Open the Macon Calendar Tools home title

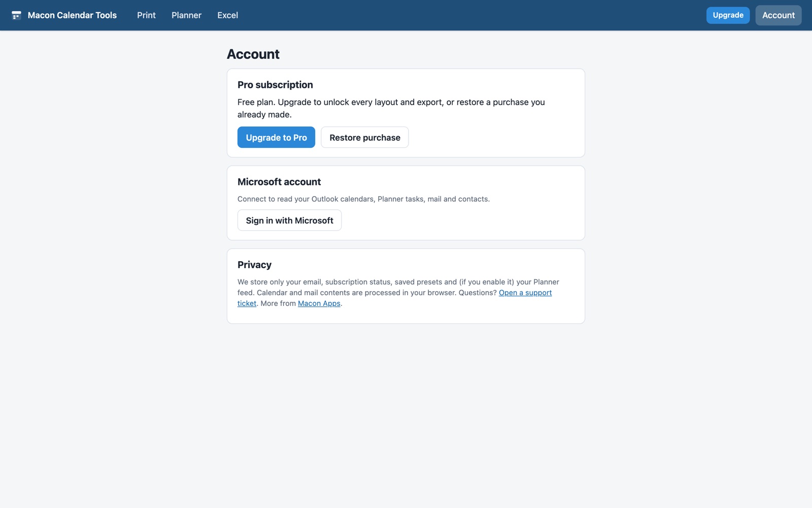coord(72,15)
